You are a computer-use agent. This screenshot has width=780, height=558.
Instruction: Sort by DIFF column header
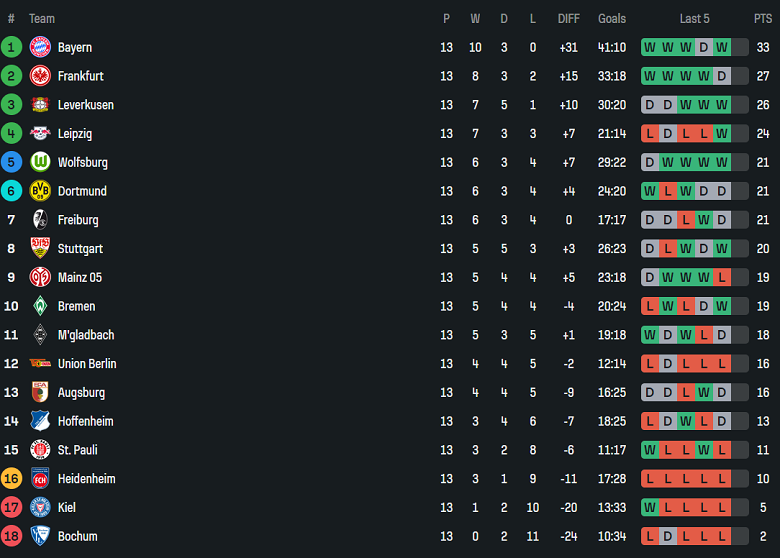(x=568, y=18)
